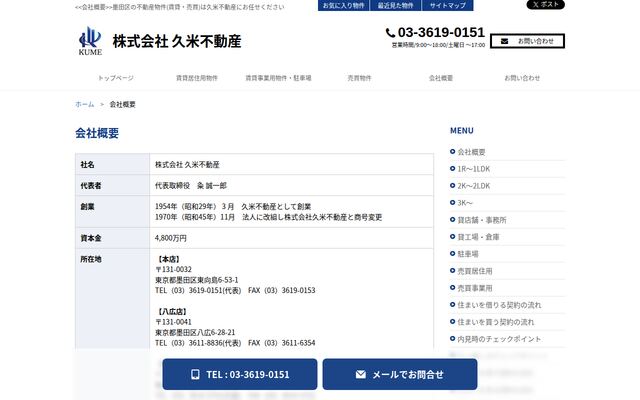The height and width of the screenshot is (400, 640).
Task: Click the お問い合わせ header button
Action: pos(527,41)
